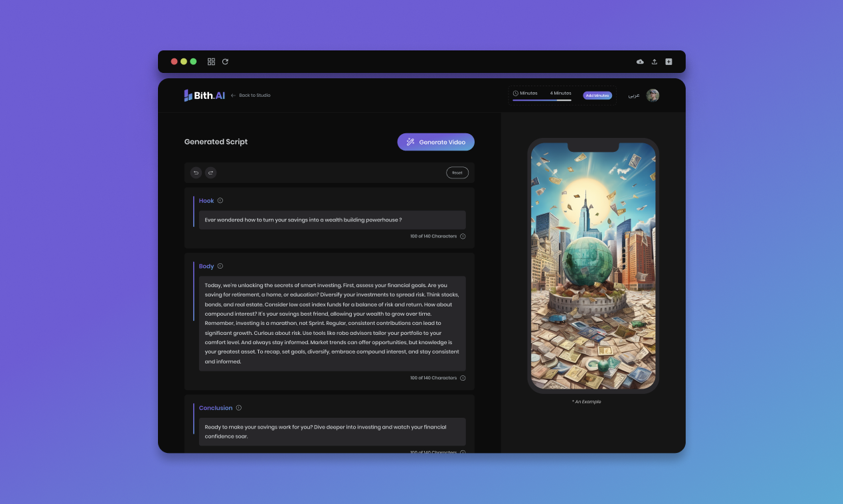Reload the page with the refresh icon

[226, 61]
